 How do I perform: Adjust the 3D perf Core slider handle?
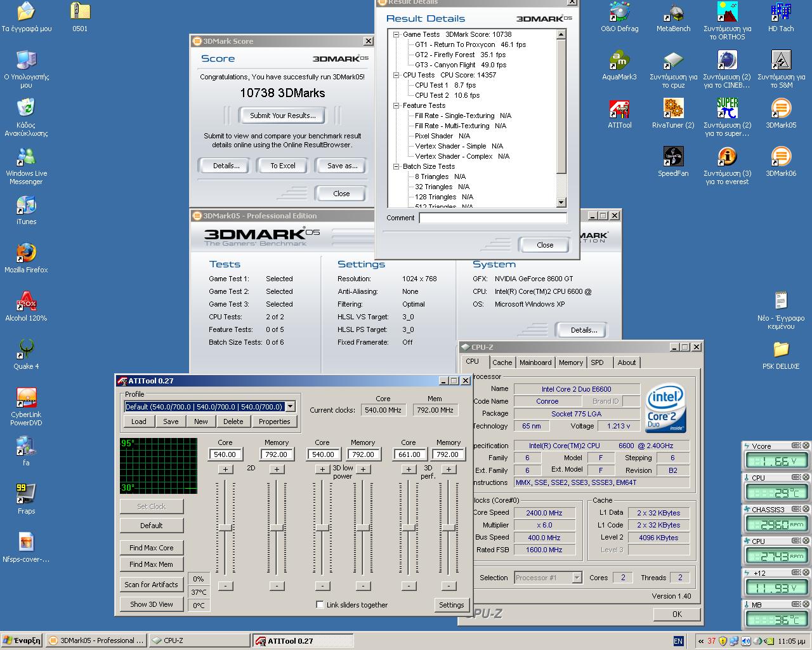409,527
